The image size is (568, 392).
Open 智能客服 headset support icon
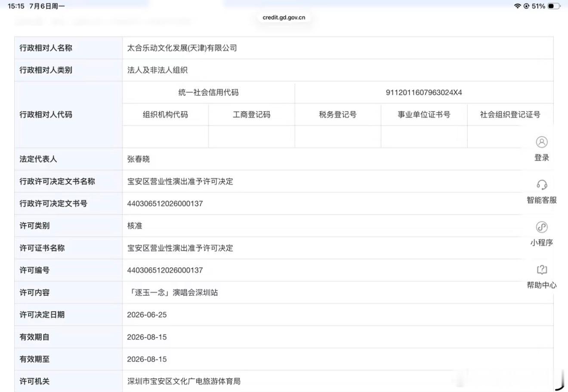point(542,185)
